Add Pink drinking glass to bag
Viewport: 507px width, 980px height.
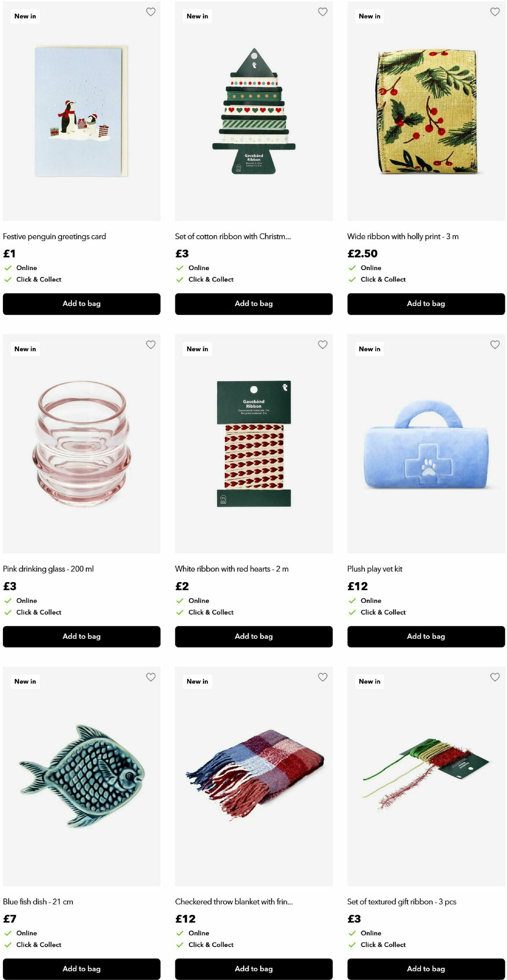coord(82,636)
